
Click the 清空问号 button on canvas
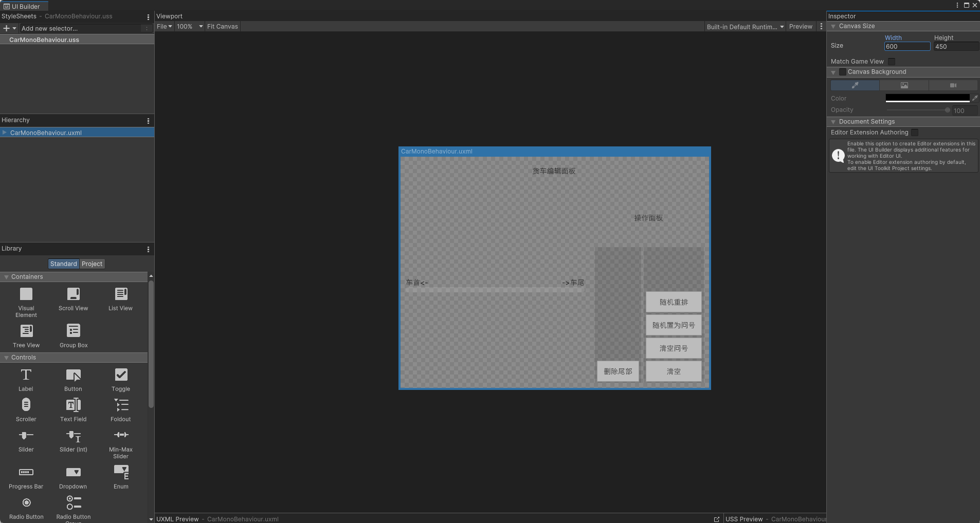click(674, 348)
